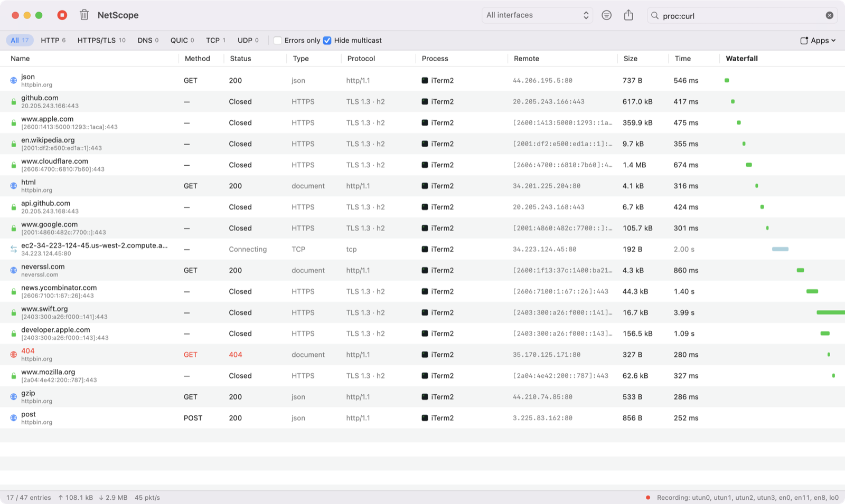
Task: Select the news.ycombinator.com entry
Action: tap(422, 291)
